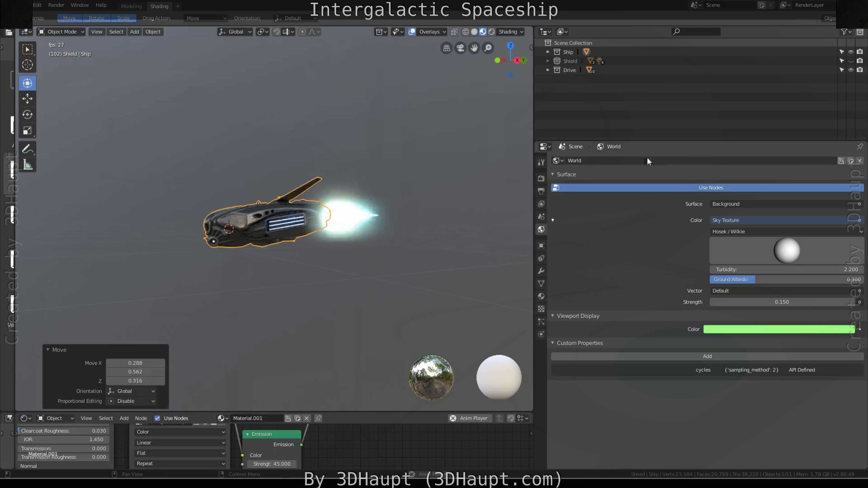Switch to the Modeling workspace tab
This screenshot has width=868, height=488.
pos(131,6)
